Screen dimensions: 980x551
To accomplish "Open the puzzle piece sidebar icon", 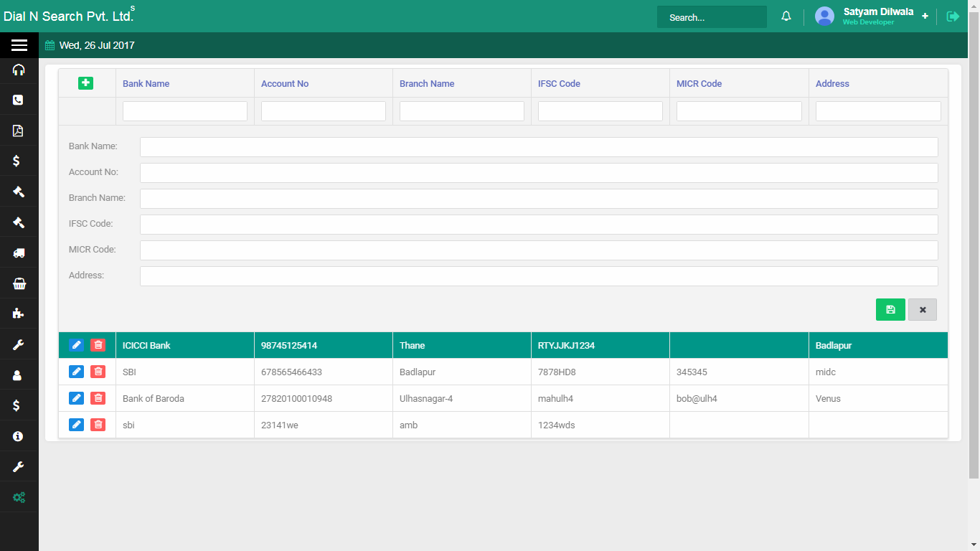I will pos(19,314).
